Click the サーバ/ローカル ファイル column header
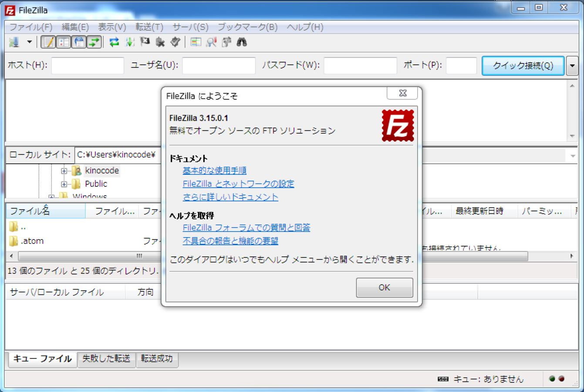This screenshot has height=392, width=584. 65,292
